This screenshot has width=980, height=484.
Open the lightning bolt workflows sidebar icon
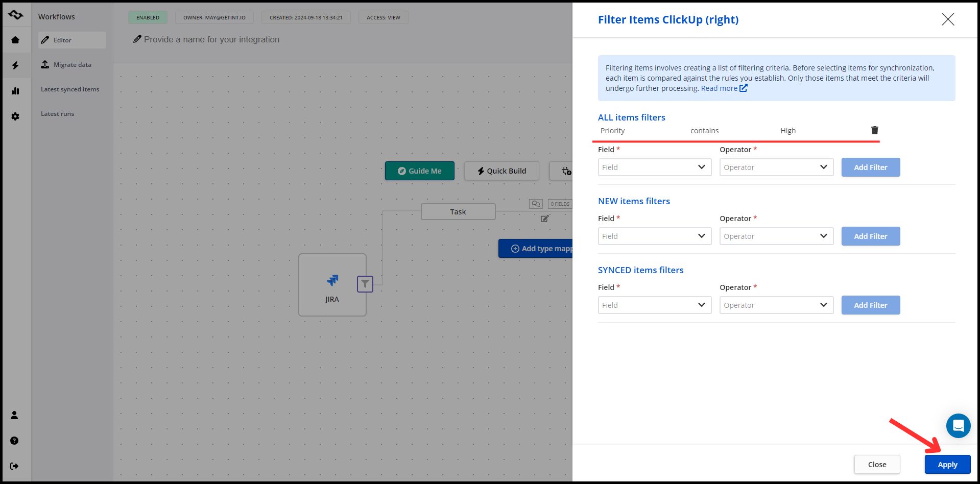(15, 65)
